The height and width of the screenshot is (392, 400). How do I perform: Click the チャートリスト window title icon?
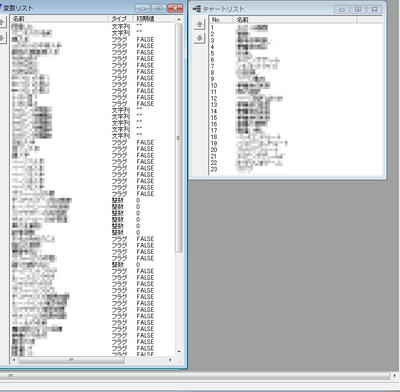[197, 9]
